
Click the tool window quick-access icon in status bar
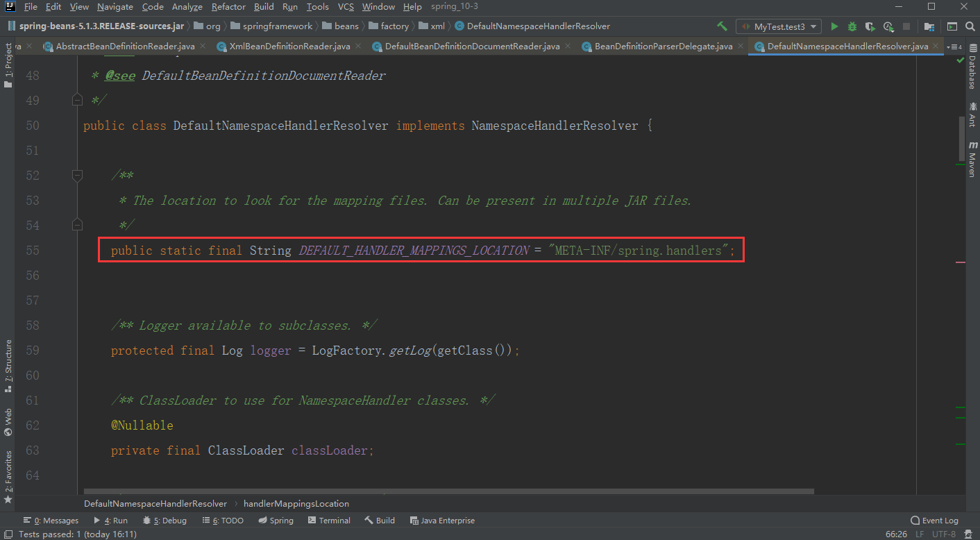click(x=8, y=534)
